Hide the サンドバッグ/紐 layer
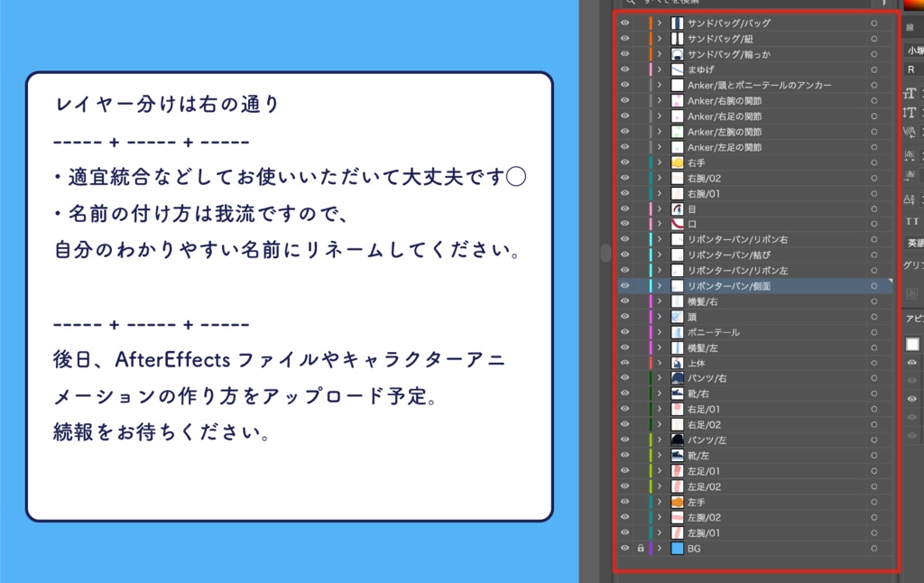This screenshot has height=583, width=924. [624, 38]
